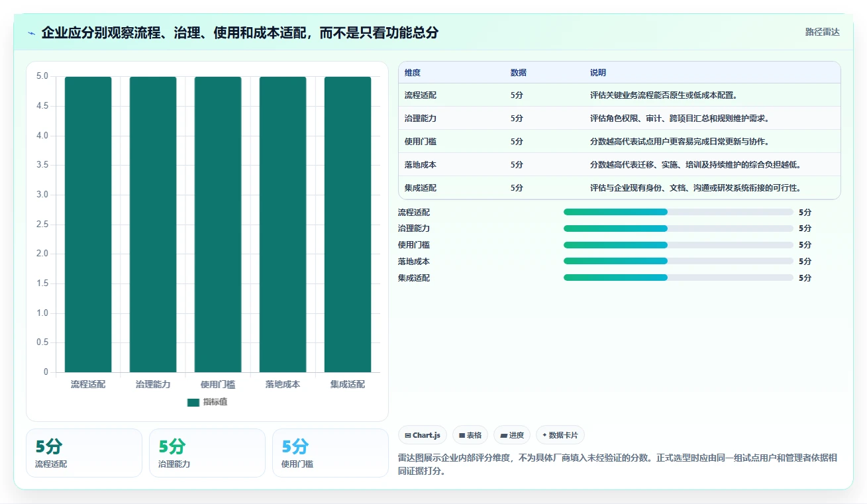867x504 pixels.
Task: Click the 5.0 y-axis tick label
Action: (42, 76)
